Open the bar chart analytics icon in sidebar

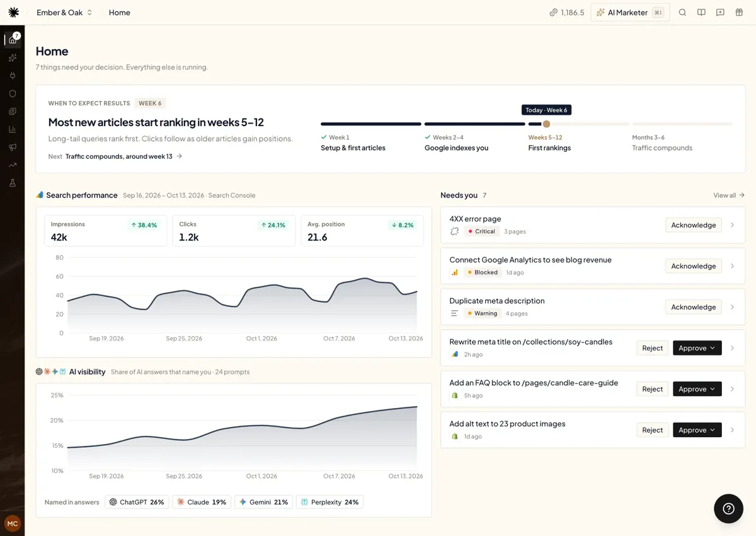pos(13,129)
